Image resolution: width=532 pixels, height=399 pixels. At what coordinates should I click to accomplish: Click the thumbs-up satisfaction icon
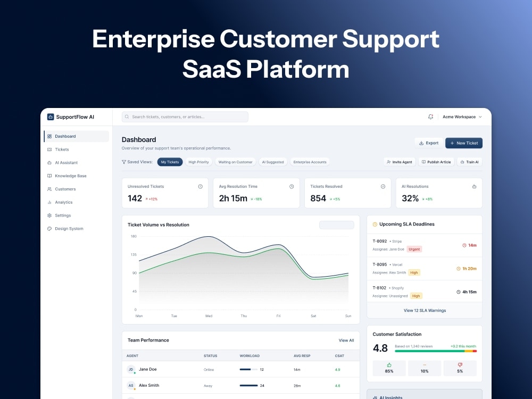pos(389,365)
